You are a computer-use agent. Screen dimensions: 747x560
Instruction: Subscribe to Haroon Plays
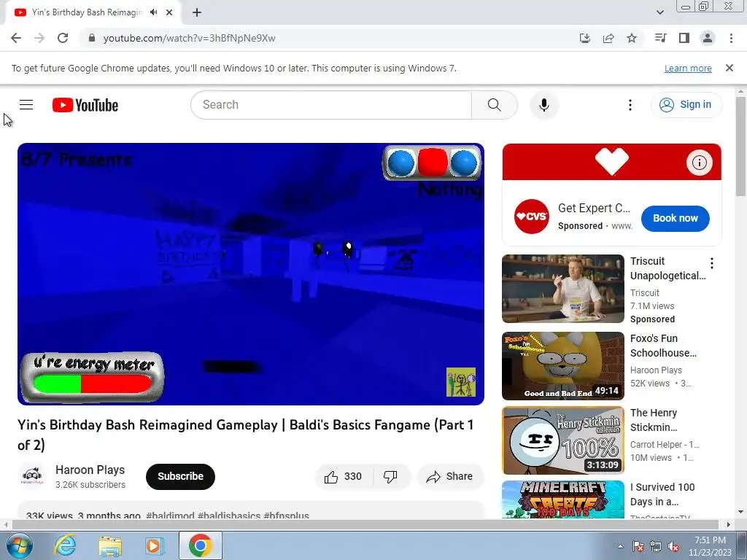click(x=181, y=476)
